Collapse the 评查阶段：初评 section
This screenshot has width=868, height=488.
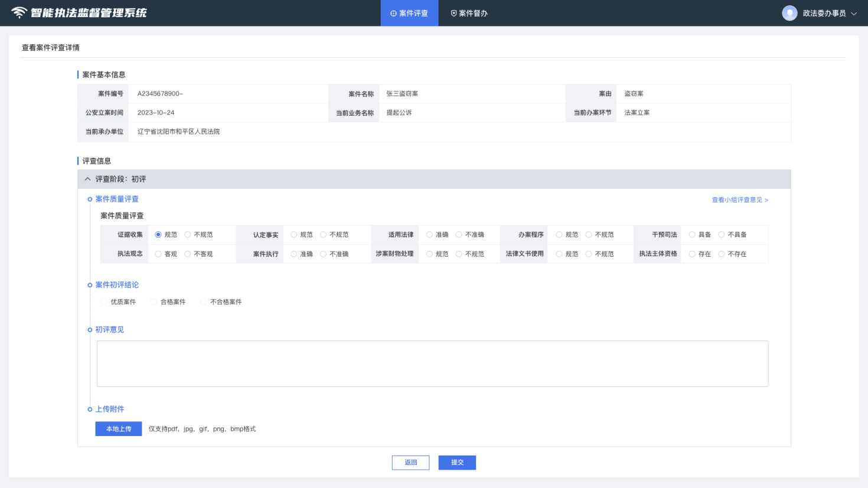[87, 179]
